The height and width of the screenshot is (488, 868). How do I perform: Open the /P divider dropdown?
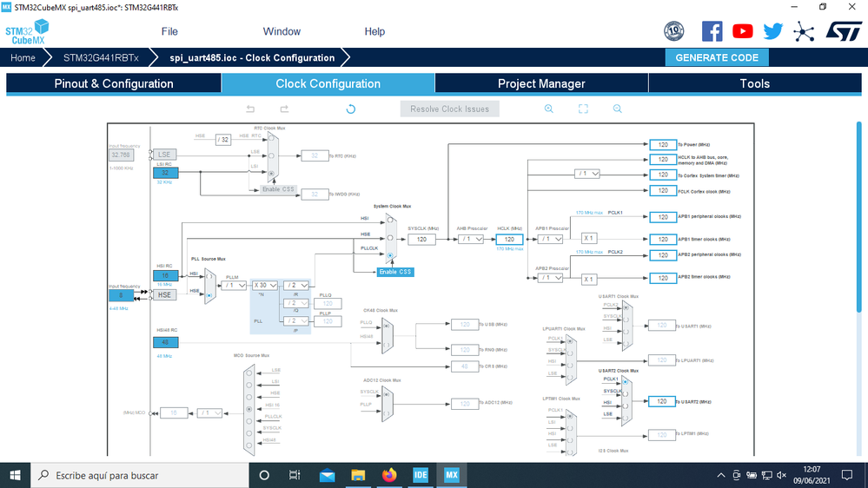pyautogui.click(x=296, y=321)
